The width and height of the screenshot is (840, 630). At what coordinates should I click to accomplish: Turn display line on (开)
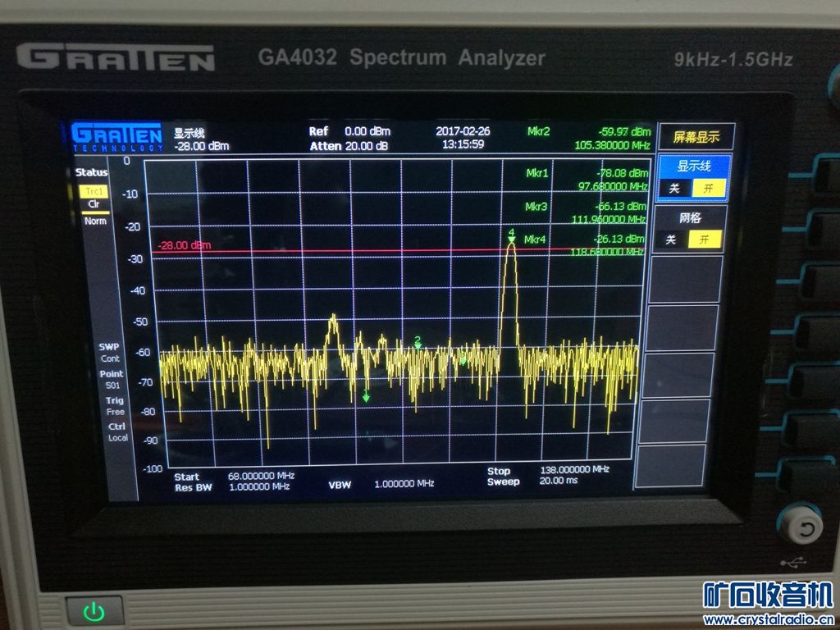point(708,188)
